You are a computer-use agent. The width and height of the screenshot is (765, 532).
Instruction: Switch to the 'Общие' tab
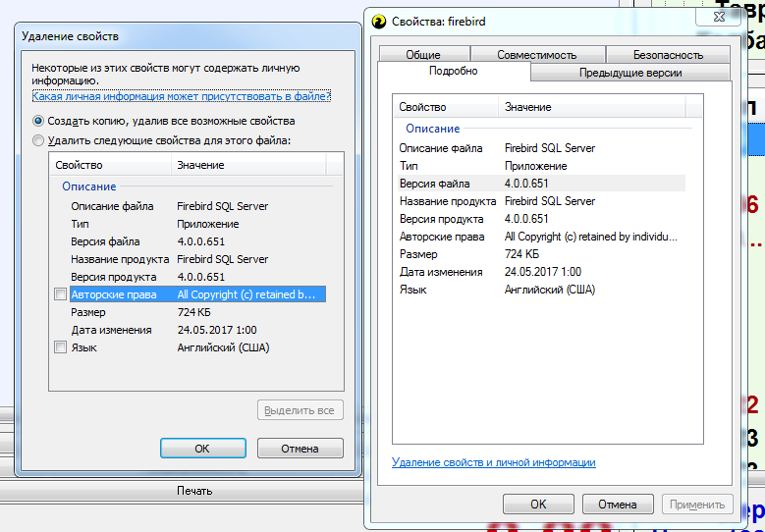[x=423, y=55]
